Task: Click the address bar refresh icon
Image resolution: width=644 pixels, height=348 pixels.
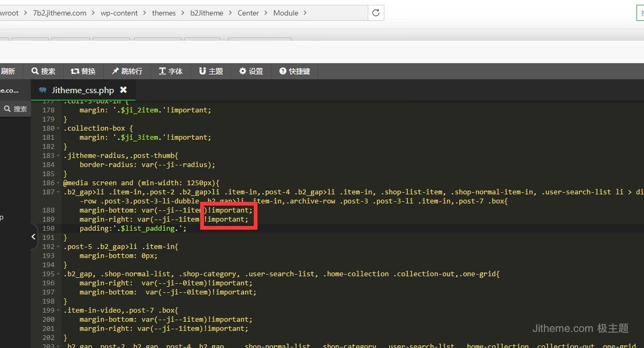Action: (376, 13)
